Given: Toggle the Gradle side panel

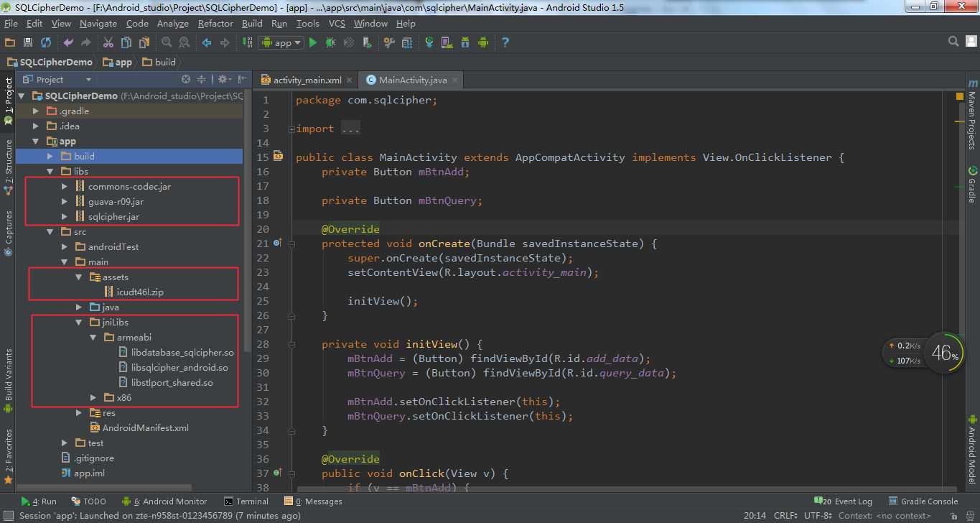Looking at the screenshot, I should (972, 184).
